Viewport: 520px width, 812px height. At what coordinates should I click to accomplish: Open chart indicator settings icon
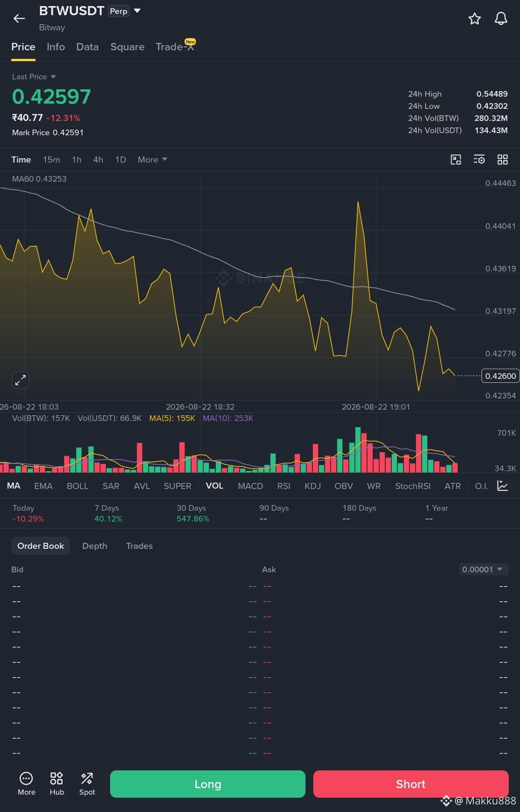click(x=479, y=160)
